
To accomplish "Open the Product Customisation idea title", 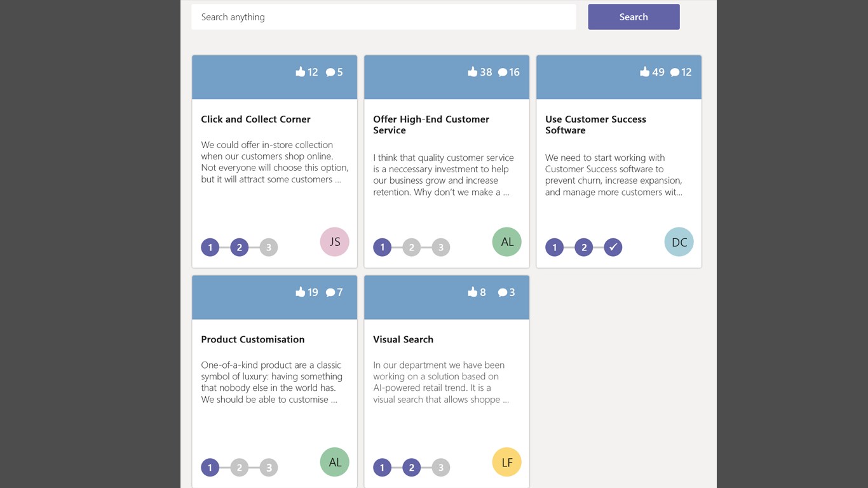I will click(252, 339).
